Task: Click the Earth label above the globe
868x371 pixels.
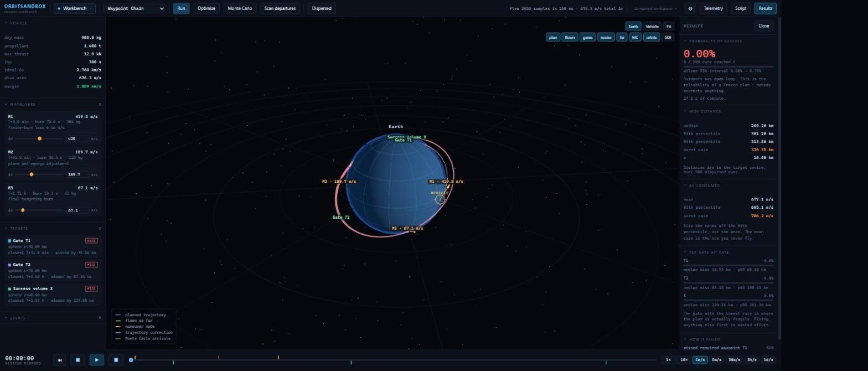Action: pyautogui.click(x=396, y=127)
